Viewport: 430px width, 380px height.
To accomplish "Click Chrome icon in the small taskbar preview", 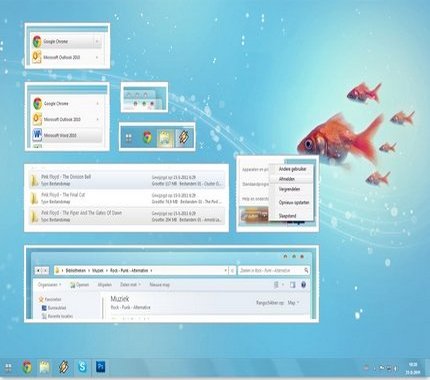I will tap(147, 137).
